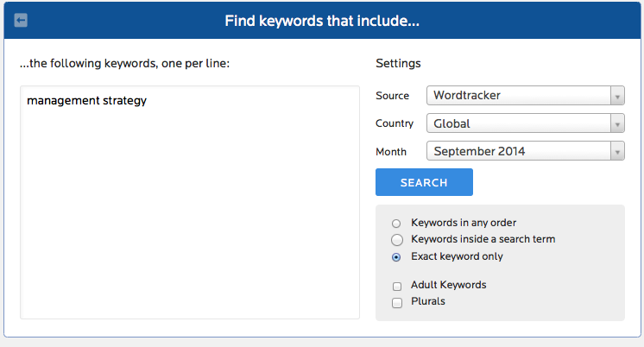Click the 'management strategy' keyword text

point(86,101)
